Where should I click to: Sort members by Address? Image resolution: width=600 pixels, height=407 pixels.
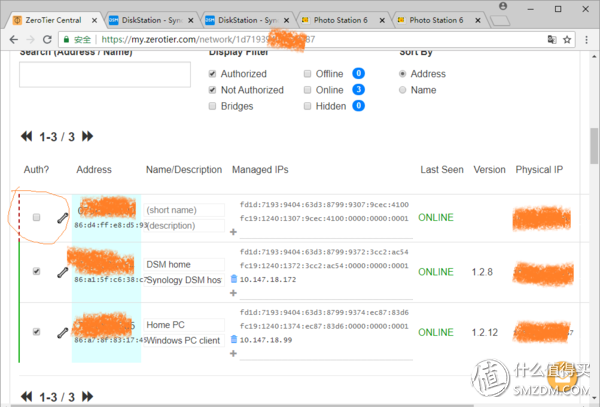(403, 74)
